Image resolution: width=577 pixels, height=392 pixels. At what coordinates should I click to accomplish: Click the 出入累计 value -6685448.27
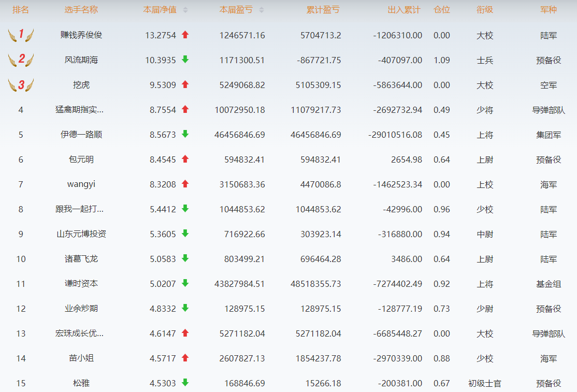click(397, 333)
